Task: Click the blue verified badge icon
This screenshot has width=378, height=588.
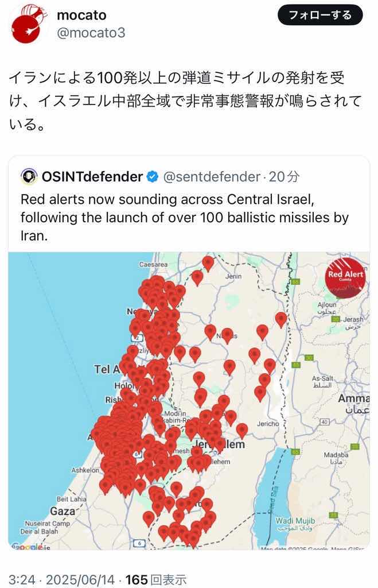Action: [x=152, y=177]
